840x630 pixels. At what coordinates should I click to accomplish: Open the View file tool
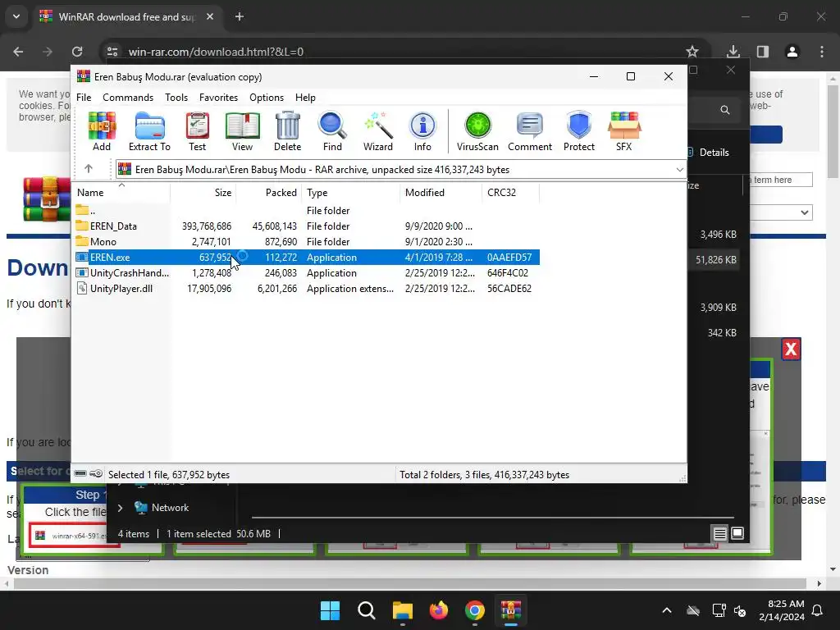point(242,131)
